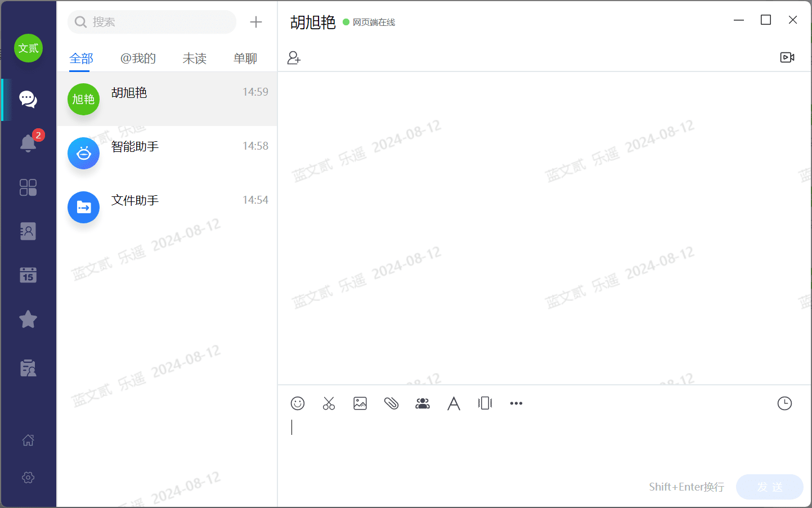Open settings gear icon in sidebar
Viewport: 812px width, 508px height.
pyautogui.click(x=28, y=478)
